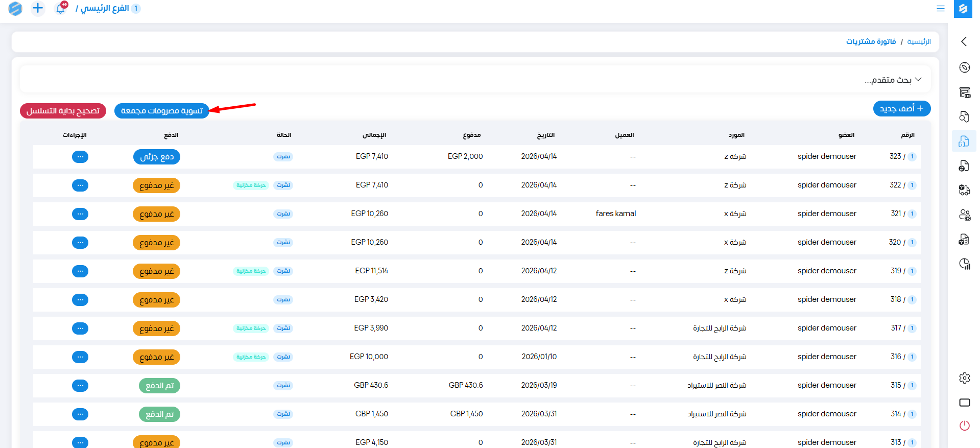Click the دفع جزئي badge on invoice 323

pyautogui.click(x=157, y=157)
